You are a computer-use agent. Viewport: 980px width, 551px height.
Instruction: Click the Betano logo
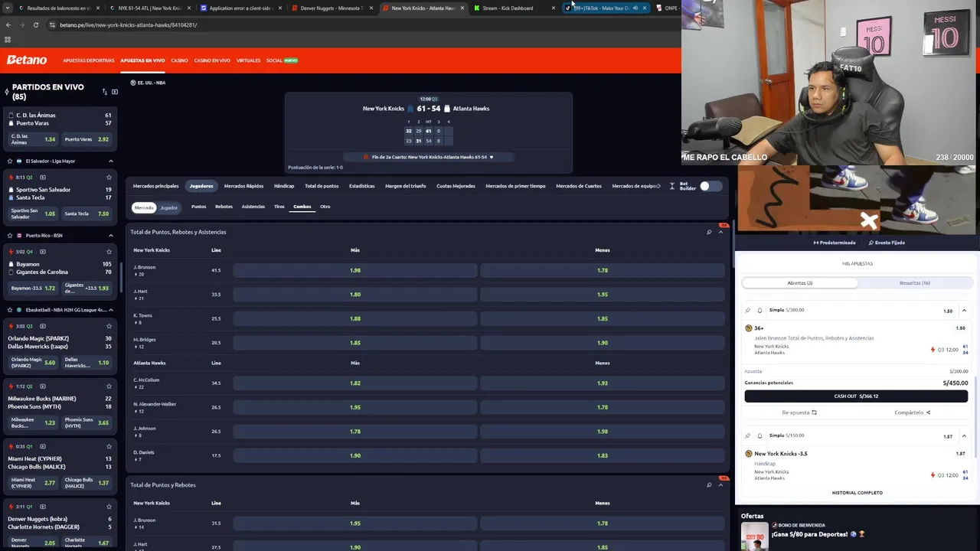(27, 60)
